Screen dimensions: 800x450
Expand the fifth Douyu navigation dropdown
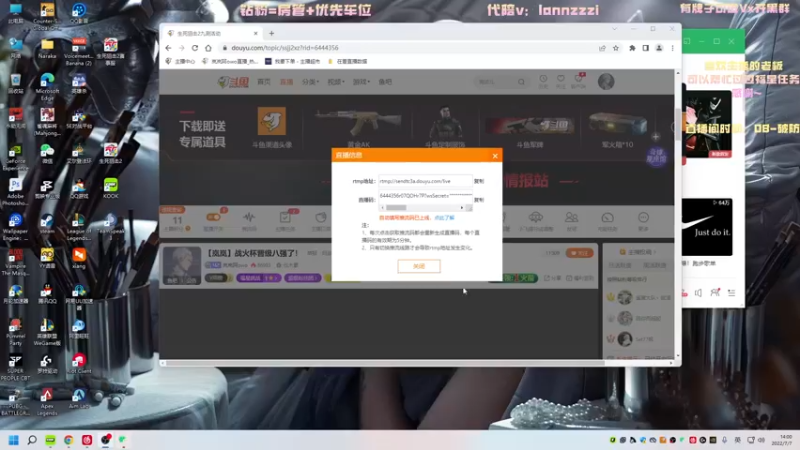(x=361, y=82)
